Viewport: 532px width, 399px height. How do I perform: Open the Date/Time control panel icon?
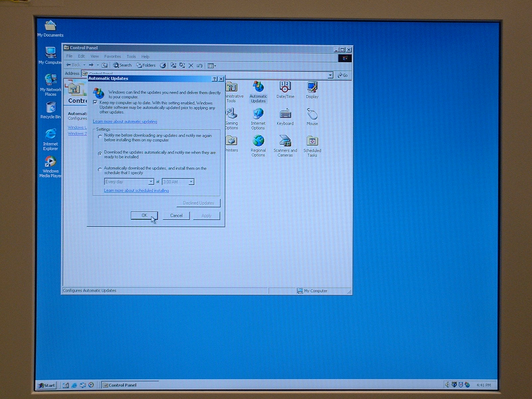coord(285,88)
